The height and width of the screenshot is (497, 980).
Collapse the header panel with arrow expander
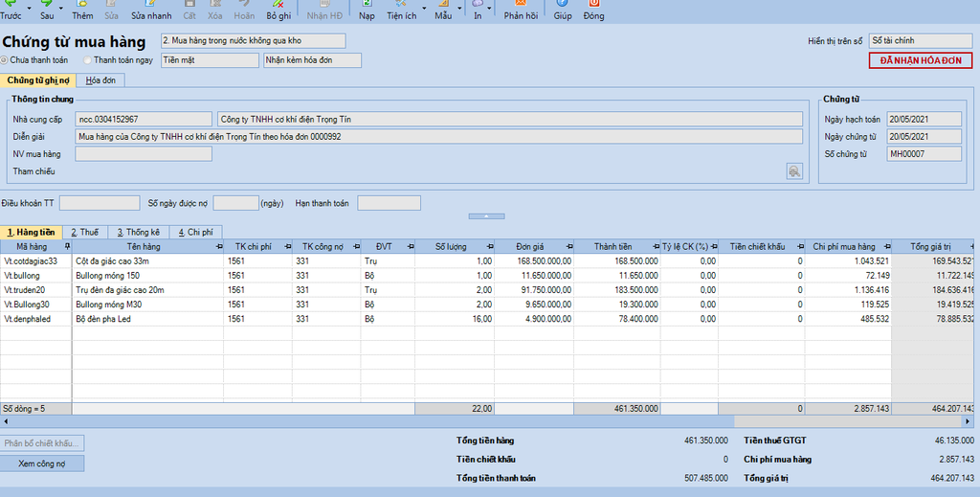[486, 216]
